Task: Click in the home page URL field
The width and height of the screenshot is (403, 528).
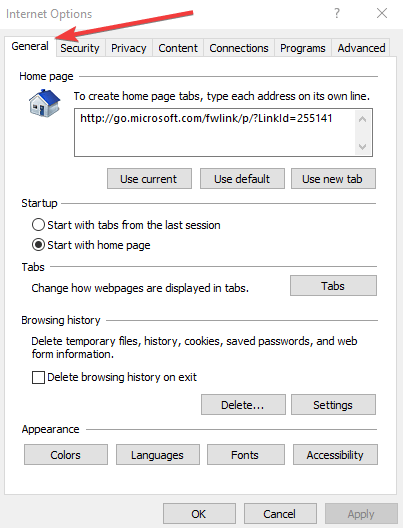Action: [215, 132]
